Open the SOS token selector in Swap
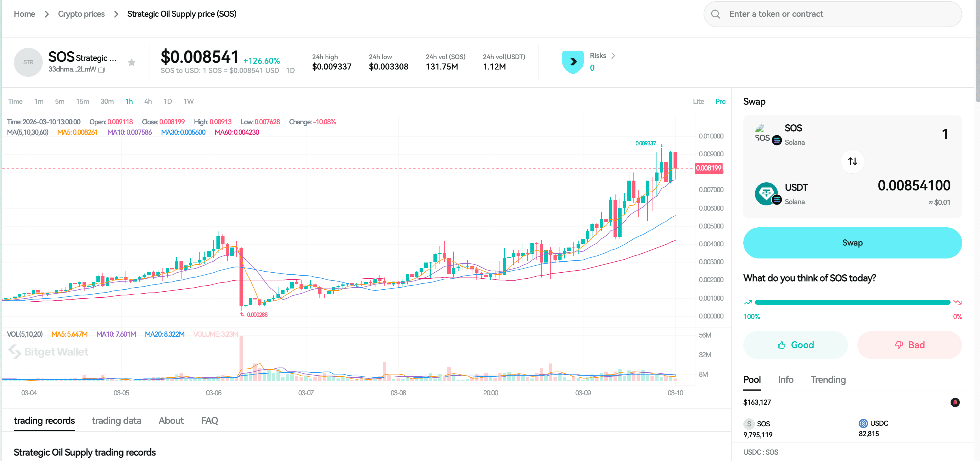This screenshot has width=980, height=461. click(x=793, y=128)
